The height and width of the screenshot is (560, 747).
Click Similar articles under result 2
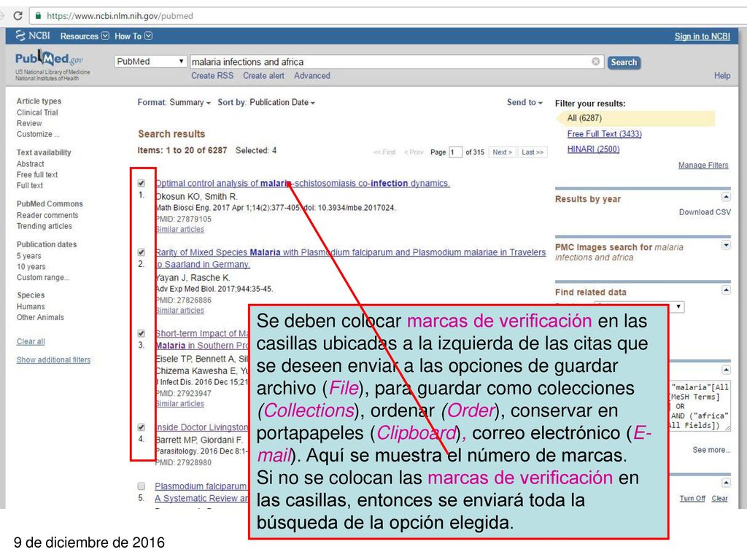coord(179,311)
